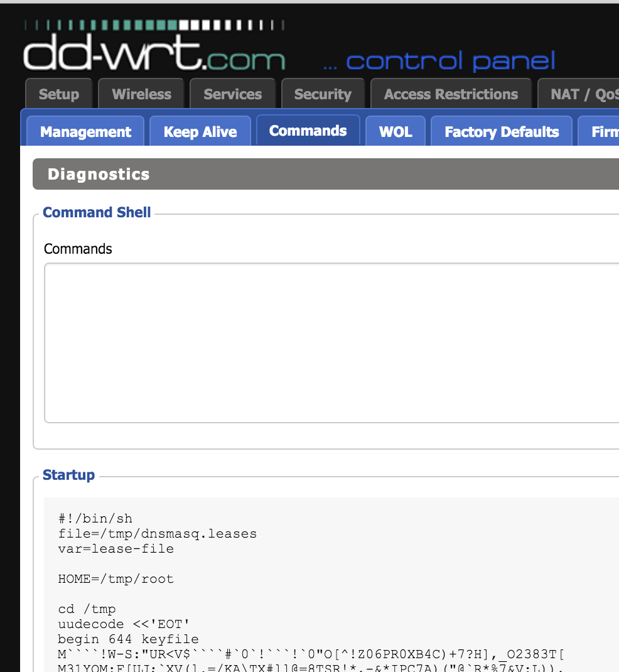Click the Command Shell legend
Viewport: 619px width, 672px height.
click(97, 212)
